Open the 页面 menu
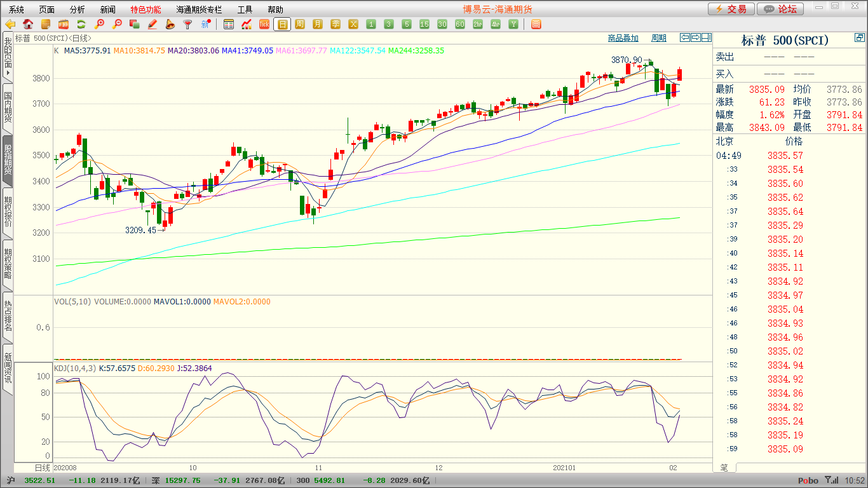Image resolution: width=868 pixels, height=488 pixels. point(47,10)
